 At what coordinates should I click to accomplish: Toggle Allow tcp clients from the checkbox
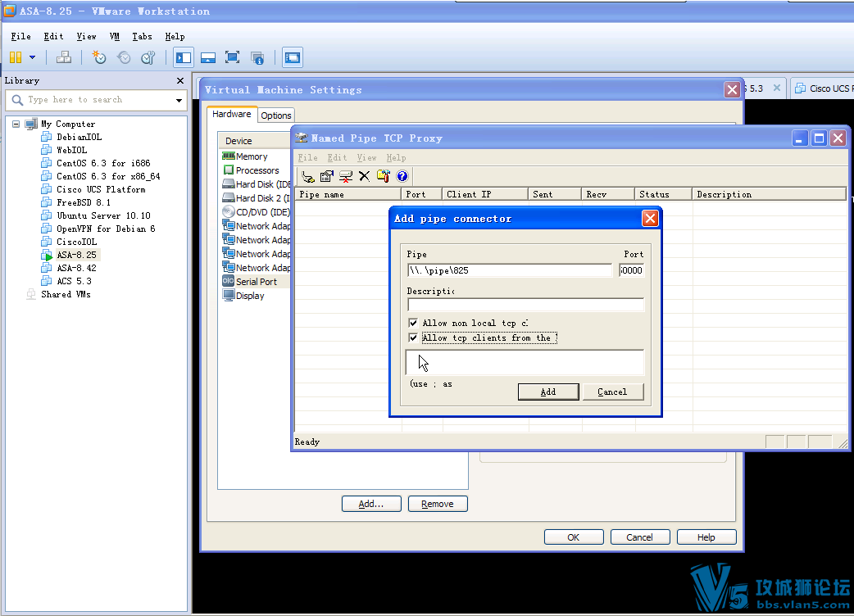[413, 338]
